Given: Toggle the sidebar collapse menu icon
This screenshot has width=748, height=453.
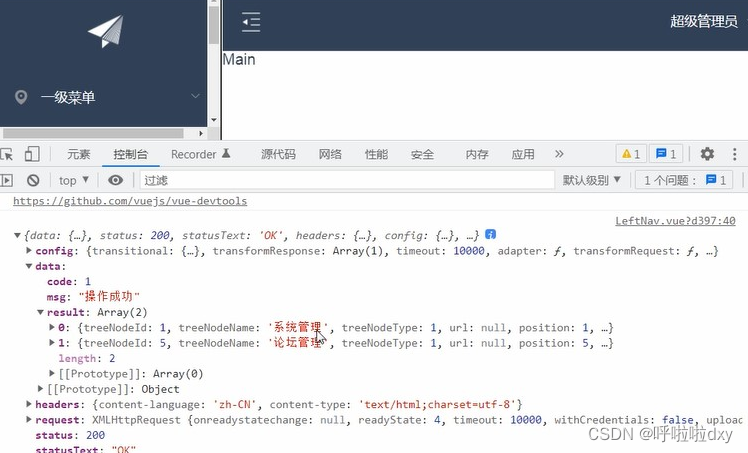Looking at the screenshot, I should [x=251, y=22].
